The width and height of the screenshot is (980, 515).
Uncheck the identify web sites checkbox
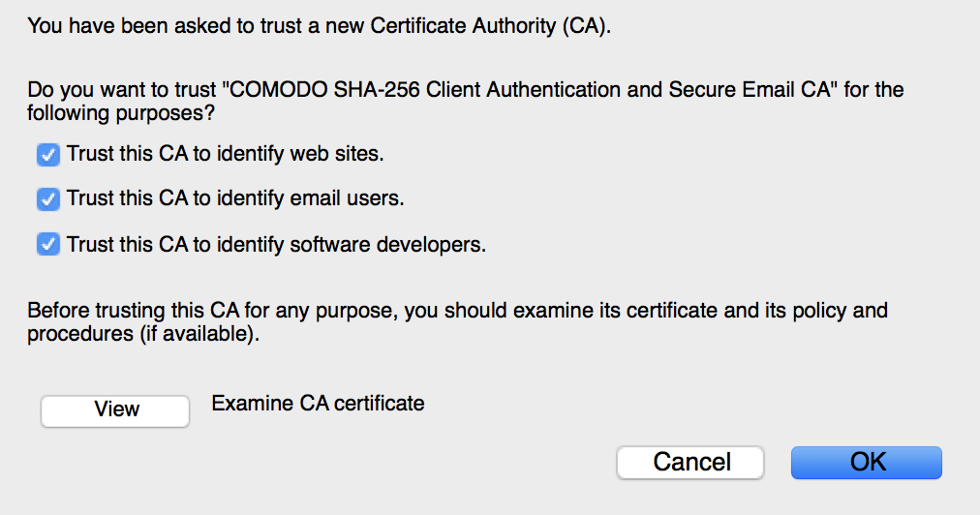click(x=48, y=154)
